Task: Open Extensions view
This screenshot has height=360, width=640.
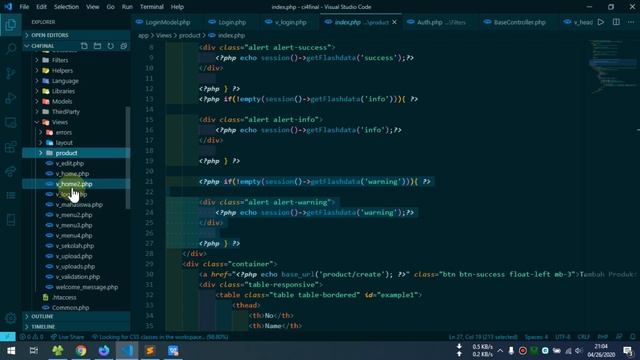Action: [11, 147]
